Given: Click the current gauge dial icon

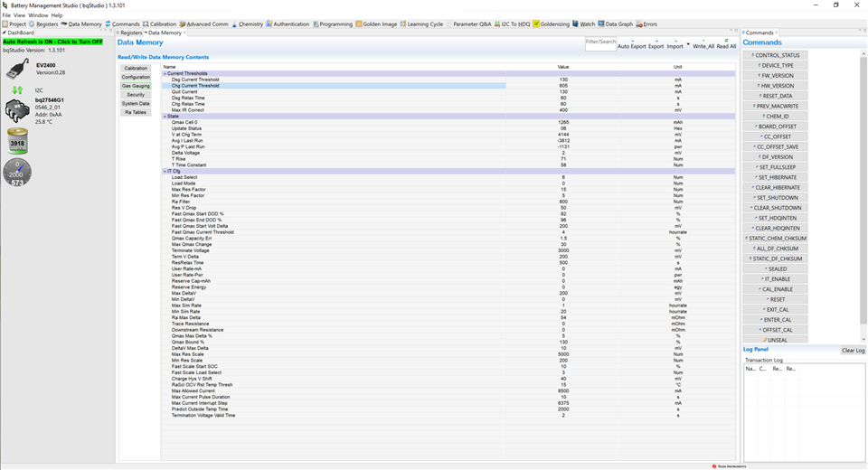Looking at the screenshot, I should tap(17, 172).
